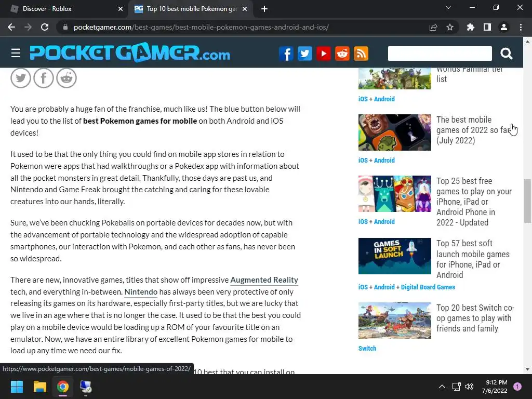Open File Explorer from taskbar
Image resolution: width=532 pixels, height=399 pixels.
(x=39, y=387)
